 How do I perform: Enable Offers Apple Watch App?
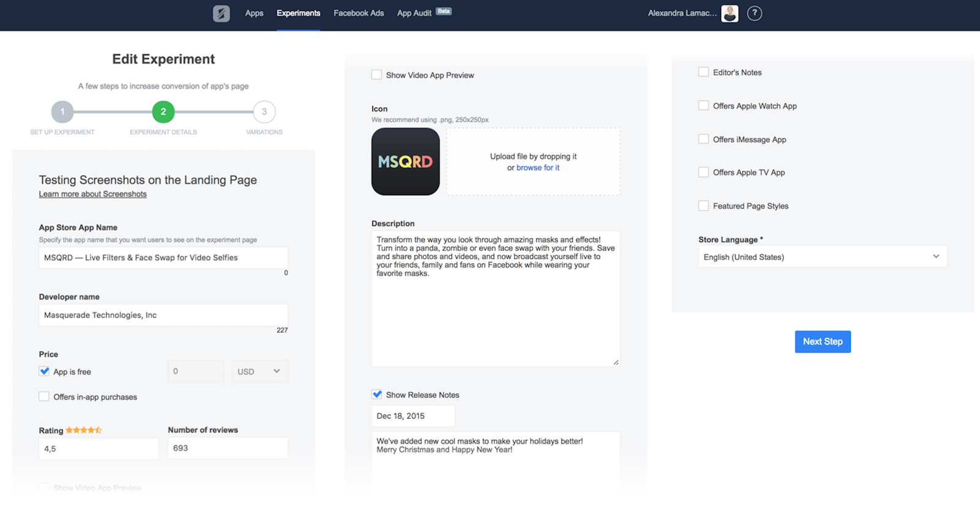704,106
